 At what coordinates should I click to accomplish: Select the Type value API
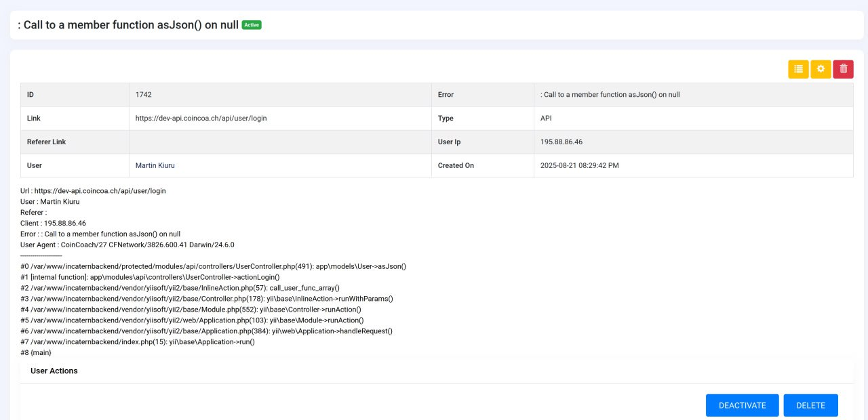pyautogui.click(x=546, y=118)
